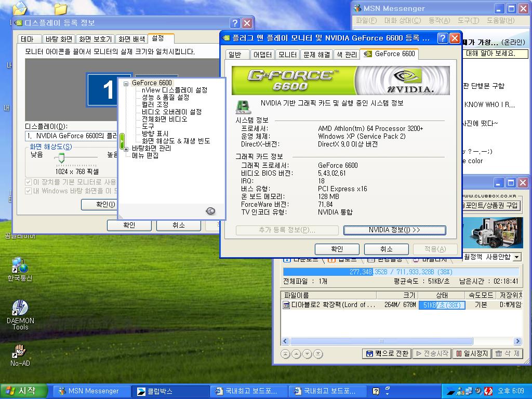Screen dimensions: 532x399
Task: Click the help question-mark button in the GeForce 6600 dialog
Action: pos(442,38)
